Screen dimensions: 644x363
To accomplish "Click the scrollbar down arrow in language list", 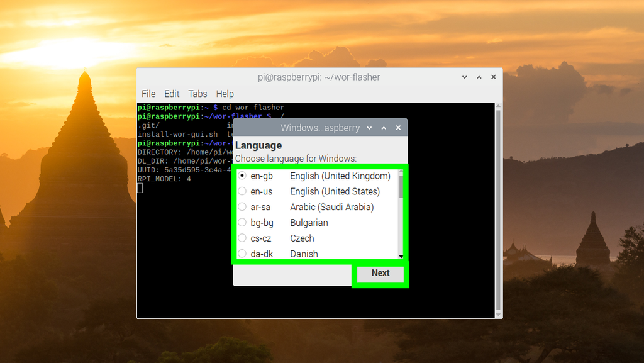I will [x=400, y=255].
